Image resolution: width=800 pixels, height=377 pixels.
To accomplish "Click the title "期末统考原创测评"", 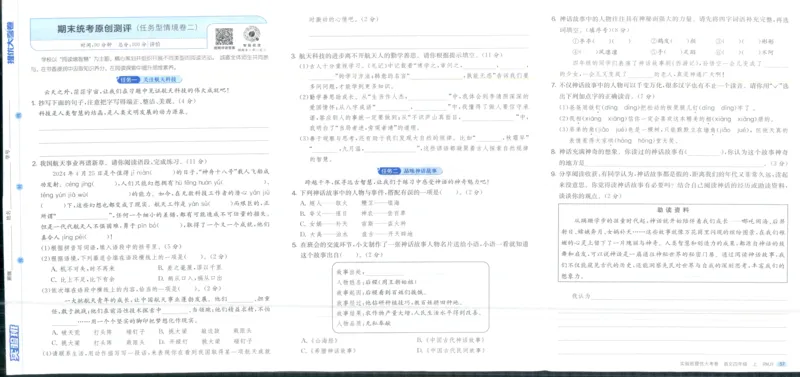I will tap(94, 29).
